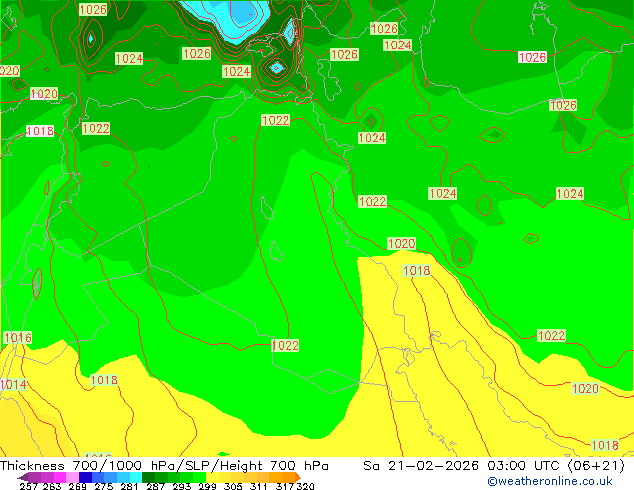The image size is (634, 490).
Task: Click the 1016 isobar label above 1014
Action: 17,338
